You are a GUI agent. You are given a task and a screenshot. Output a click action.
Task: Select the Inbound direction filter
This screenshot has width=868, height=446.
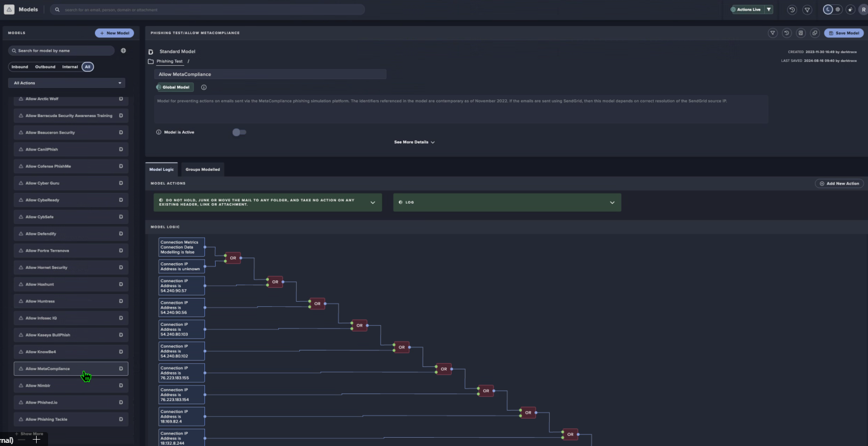click(x=20, y=66)
